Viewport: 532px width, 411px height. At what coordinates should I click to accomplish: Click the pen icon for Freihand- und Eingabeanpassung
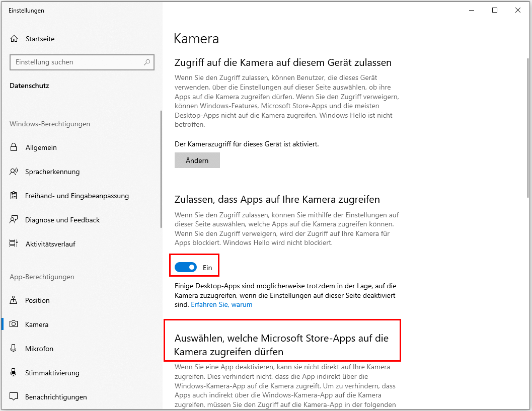pos(14,196)
